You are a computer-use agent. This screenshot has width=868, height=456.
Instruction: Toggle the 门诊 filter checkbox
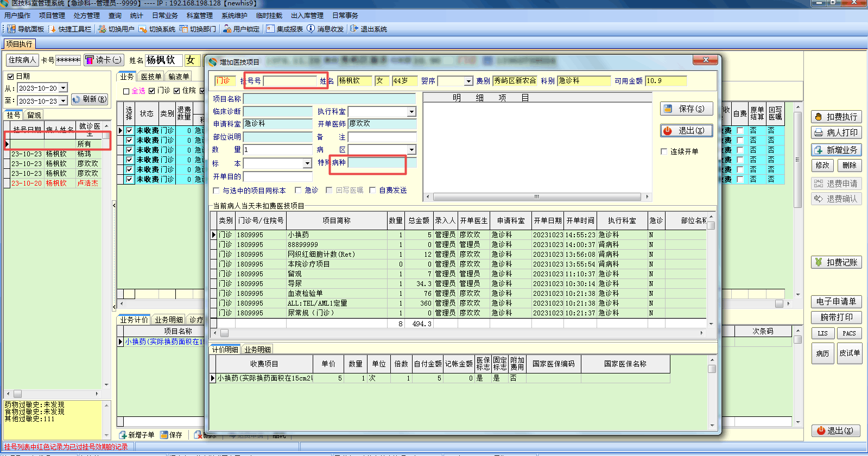click(152, 91)
